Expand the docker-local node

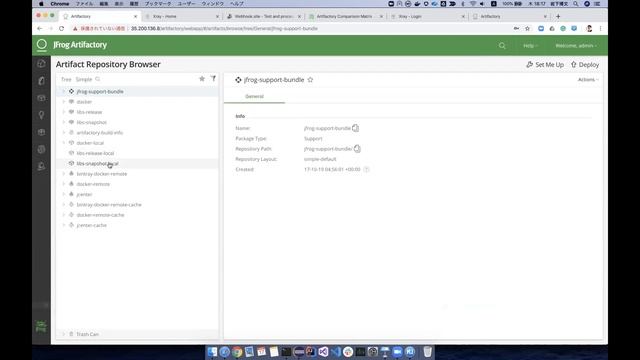point(63,143)
